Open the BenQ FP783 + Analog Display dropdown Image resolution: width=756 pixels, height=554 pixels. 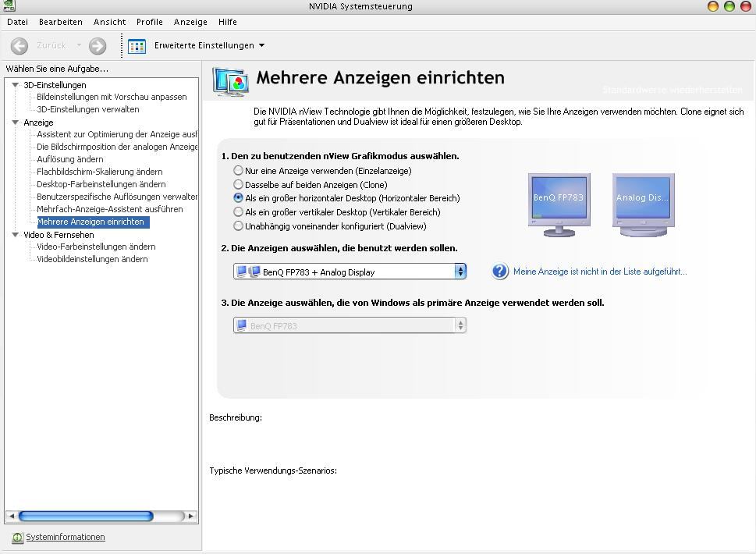(x=350, y=272)
